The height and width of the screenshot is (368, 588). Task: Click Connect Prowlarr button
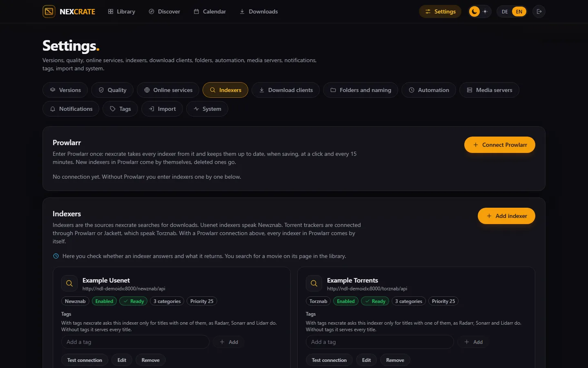pos(500,145)
